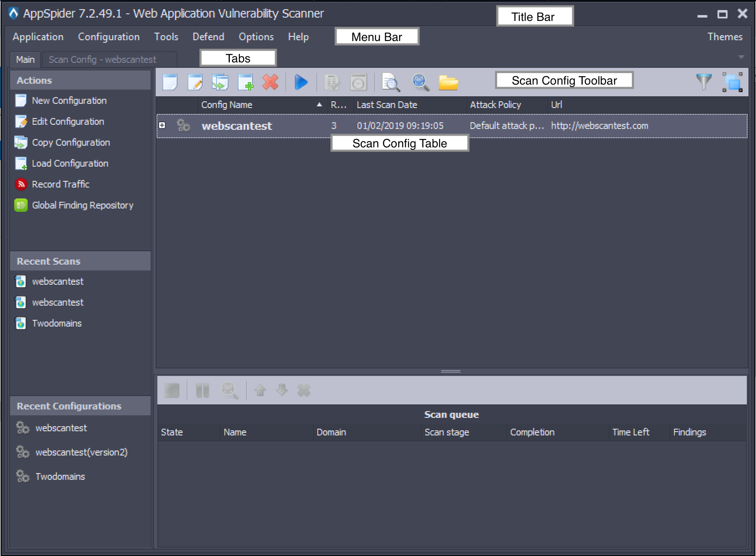756x556 pixels.
Task: Click the funnel filter icon
Action: [704, 82]
